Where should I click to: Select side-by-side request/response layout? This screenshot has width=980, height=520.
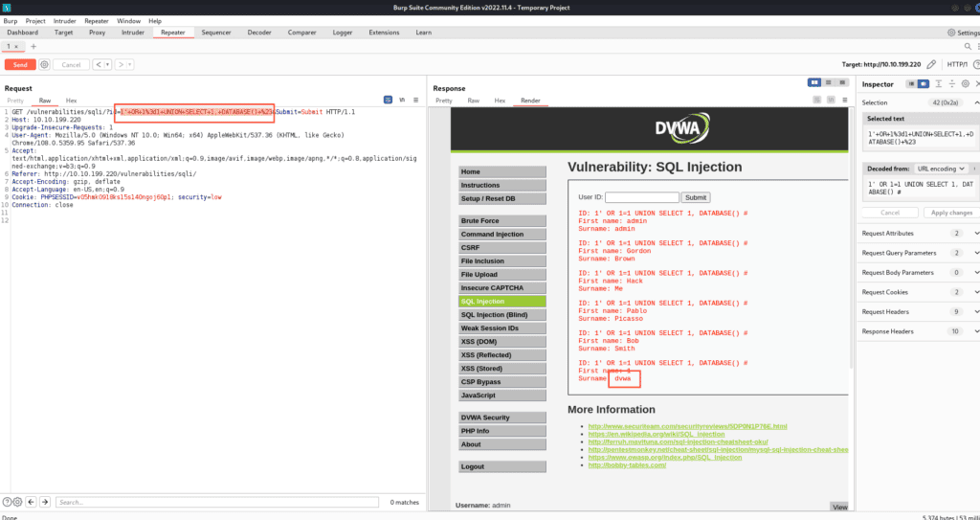pyautogui.click(x=814, y=82)
